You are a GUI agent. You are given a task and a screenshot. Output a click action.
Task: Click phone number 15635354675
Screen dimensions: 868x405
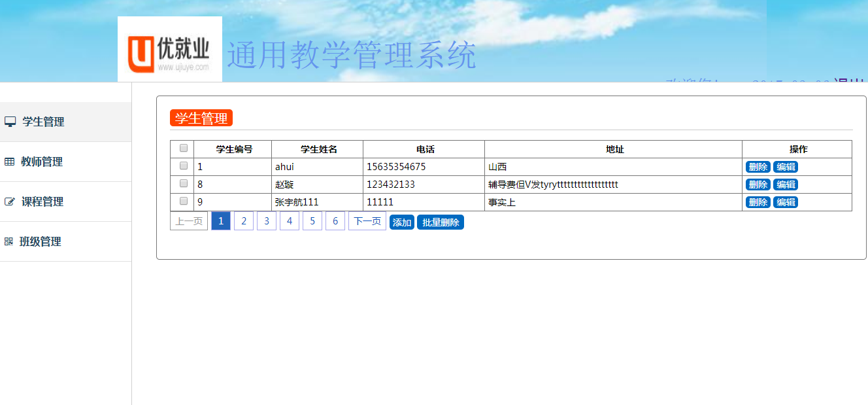coord(396,167)
